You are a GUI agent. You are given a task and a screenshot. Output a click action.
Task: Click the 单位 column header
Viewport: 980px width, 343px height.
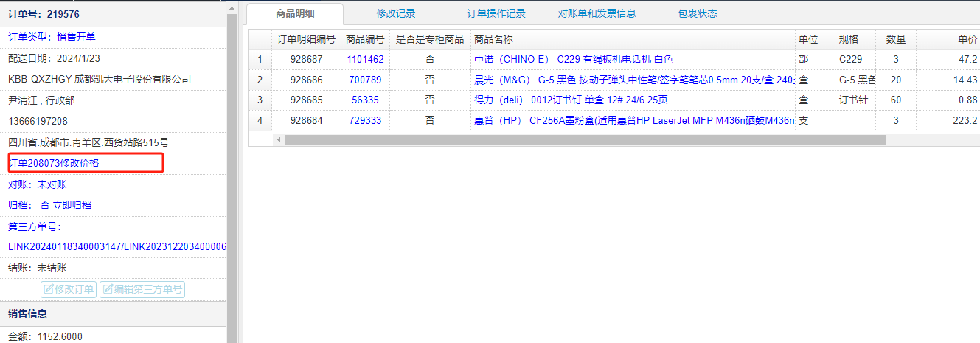815,39
